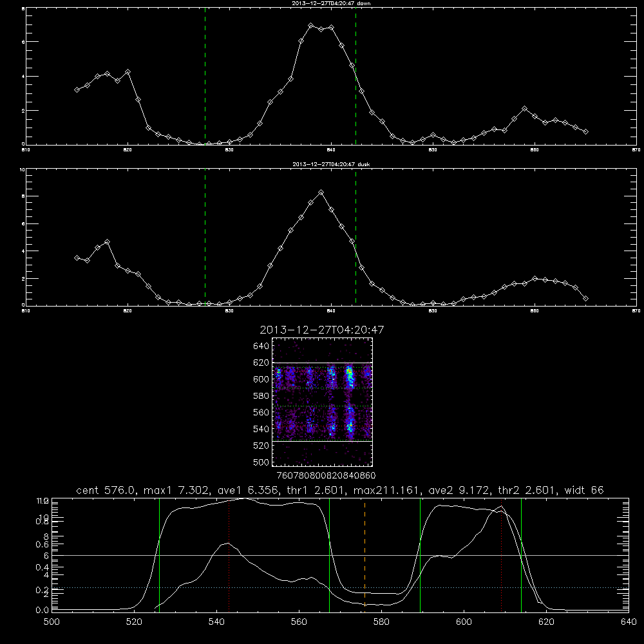Image resolution: width=644 pixels, height=644 pixels.
Task: Click spectrogram y-axis label '500'
Action: [261, 462]
